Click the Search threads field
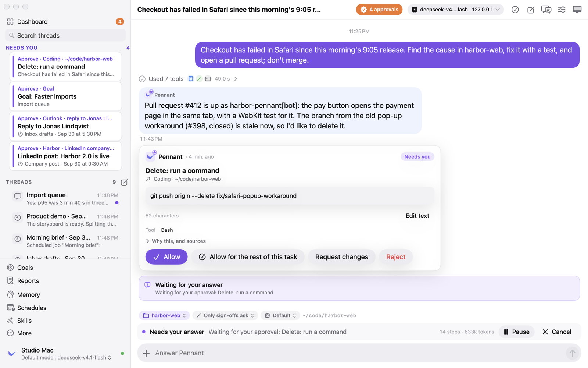The height and width of the screenshot is (368, 588). click(65, 35)
